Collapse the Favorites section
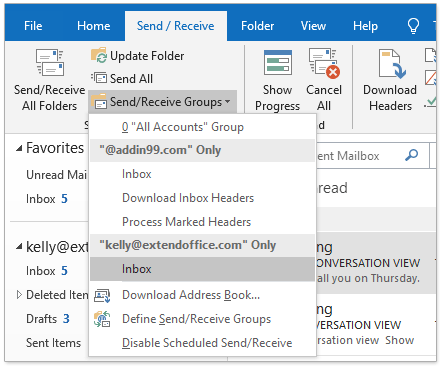Viewport: 440px width, 366px height. [19, 148]
